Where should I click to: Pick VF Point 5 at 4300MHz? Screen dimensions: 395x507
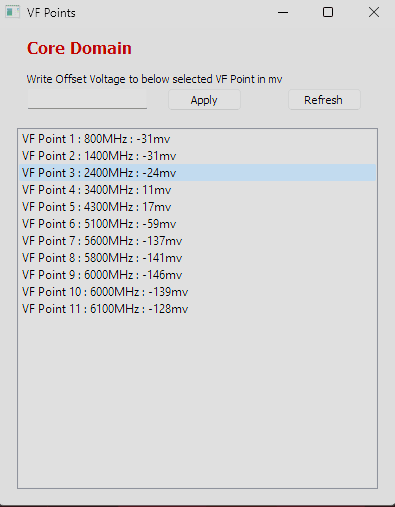[x=197, y=207]
